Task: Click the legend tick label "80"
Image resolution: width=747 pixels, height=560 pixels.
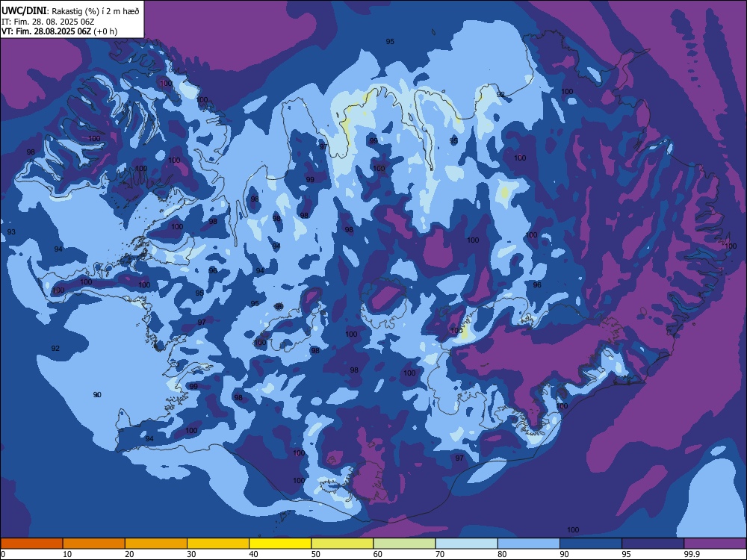Action: (x=502, y=554)
